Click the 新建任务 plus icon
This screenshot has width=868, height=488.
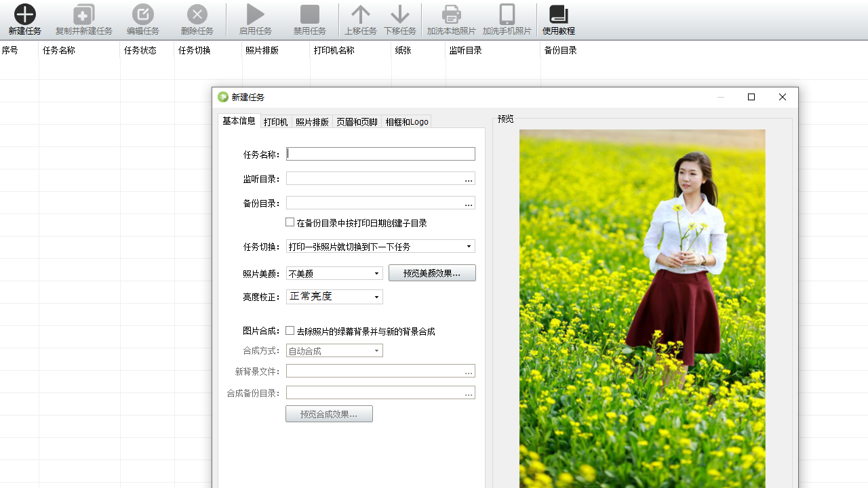(x=25, y=14)
